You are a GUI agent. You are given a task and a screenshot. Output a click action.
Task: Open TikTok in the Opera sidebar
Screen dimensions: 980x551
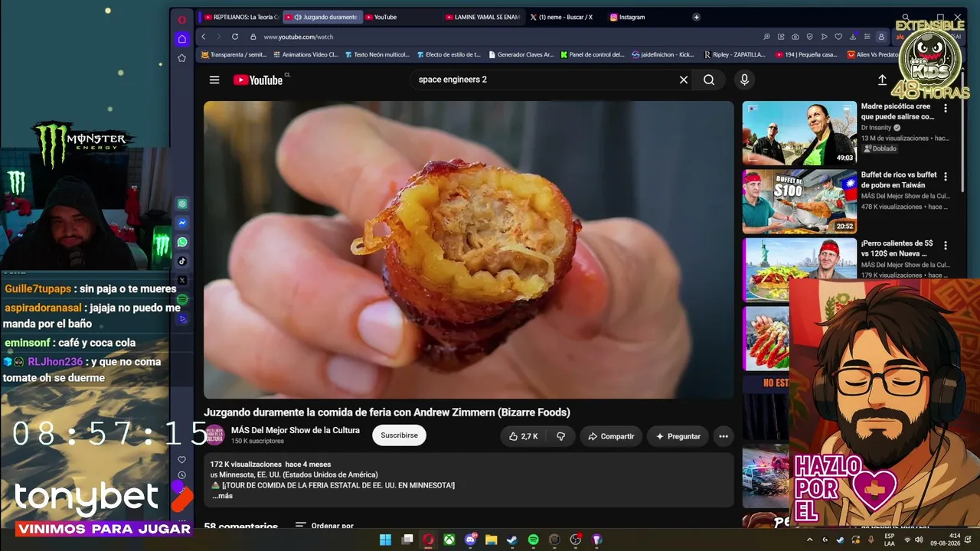pyautogui.click(x=182, y=261)
